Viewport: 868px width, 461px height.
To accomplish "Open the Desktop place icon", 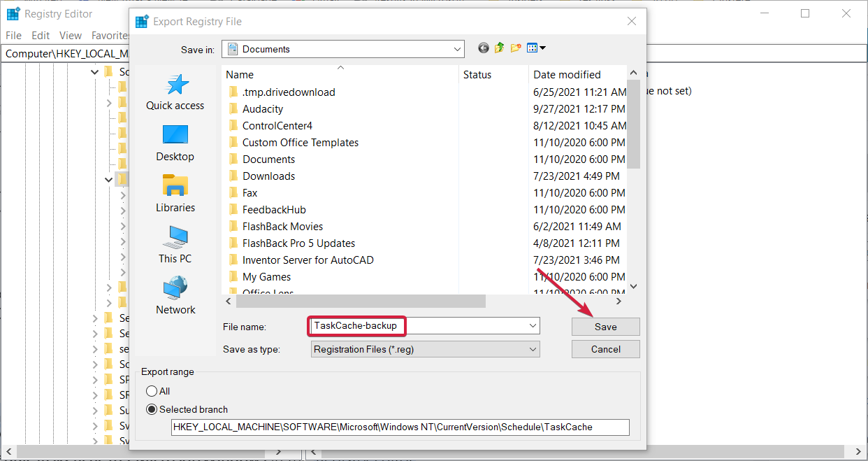I will coord(175,136).
